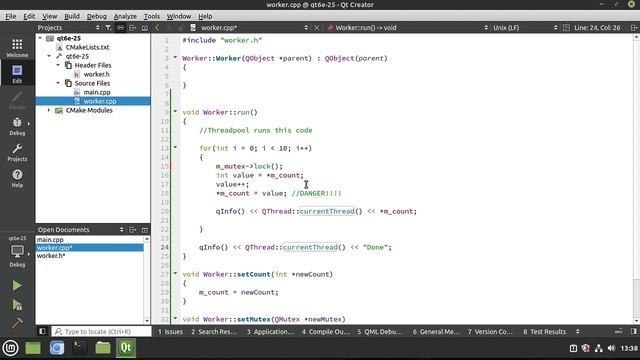This screenshot has height=360, width=640.
Task: Show the Test Results pane
Action: coord(544,331)
